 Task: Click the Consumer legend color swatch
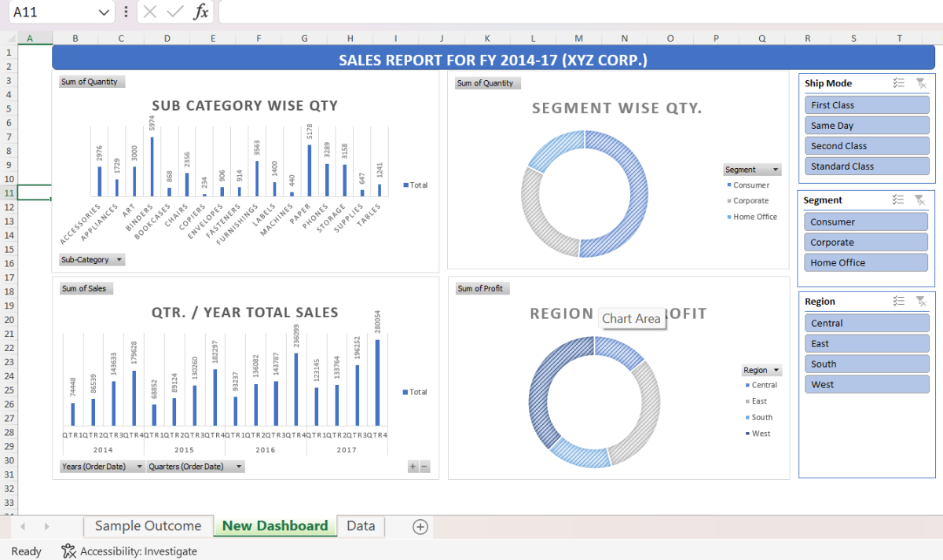pyautogui.click(x=728, y=185)
